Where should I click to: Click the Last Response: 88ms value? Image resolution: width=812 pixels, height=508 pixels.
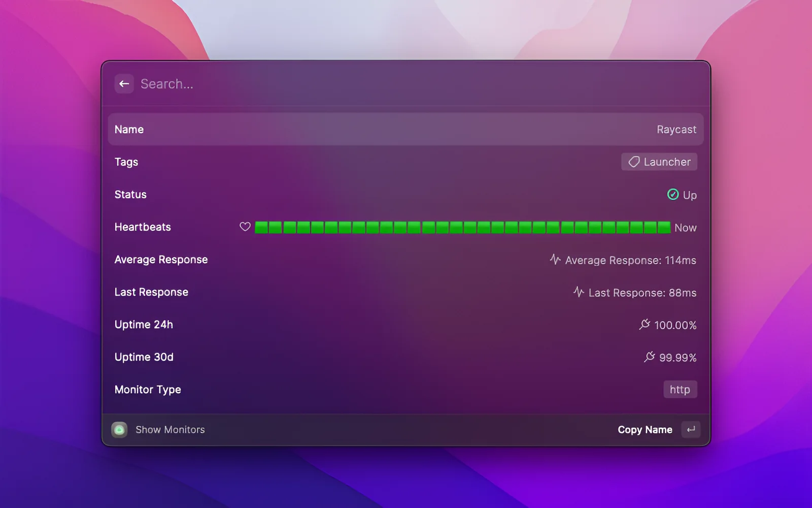pyautogui.click(x=642, y=293)
